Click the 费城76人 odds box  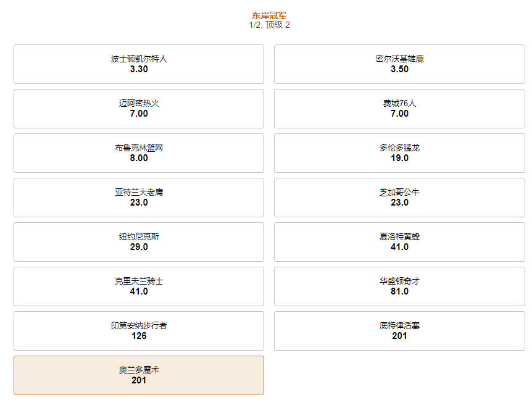pos(399,109)
